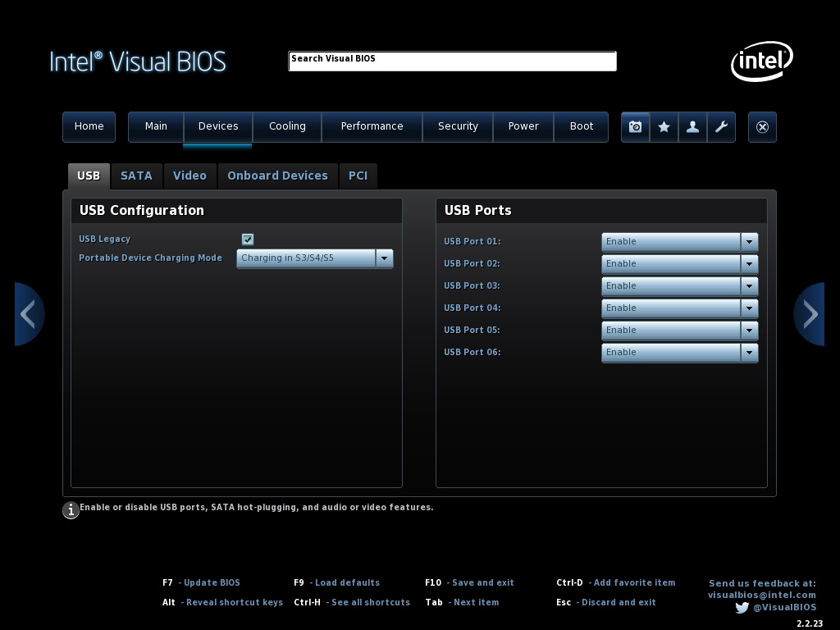Click the user profile icon
Screen dimensions: 840x630
pos(692,127)
